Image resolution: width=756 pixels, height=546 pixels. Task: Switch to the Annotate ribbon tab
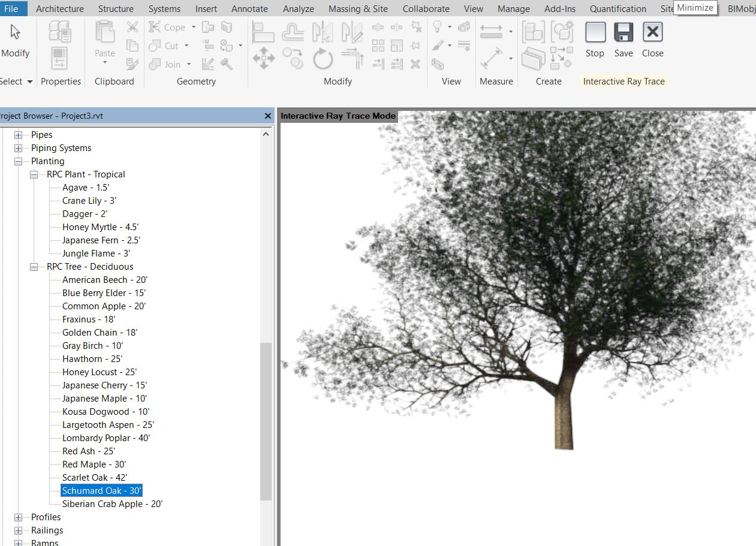250,8
